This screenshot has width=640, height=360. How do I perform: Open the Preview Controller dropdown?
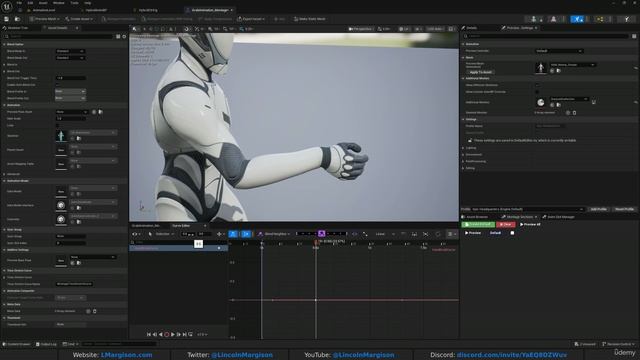pyautogui.click(x=559, y=51)
